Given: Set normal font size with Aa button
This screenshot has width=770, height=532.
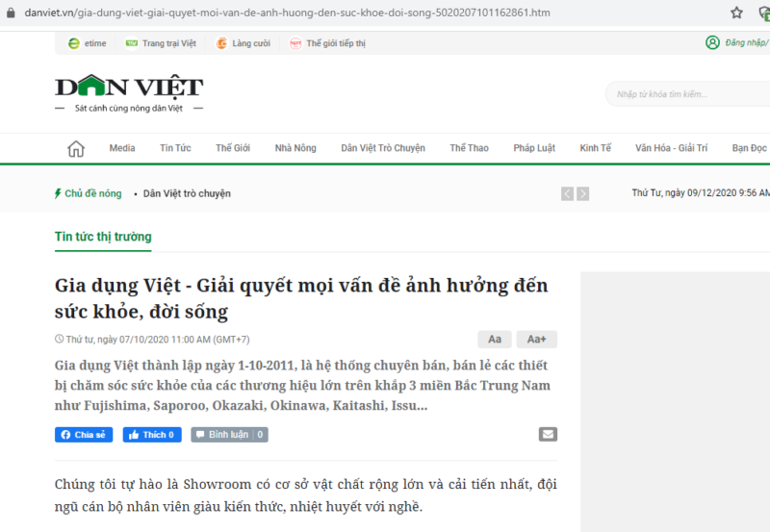Looking at the screenshot, I should 495,340.
